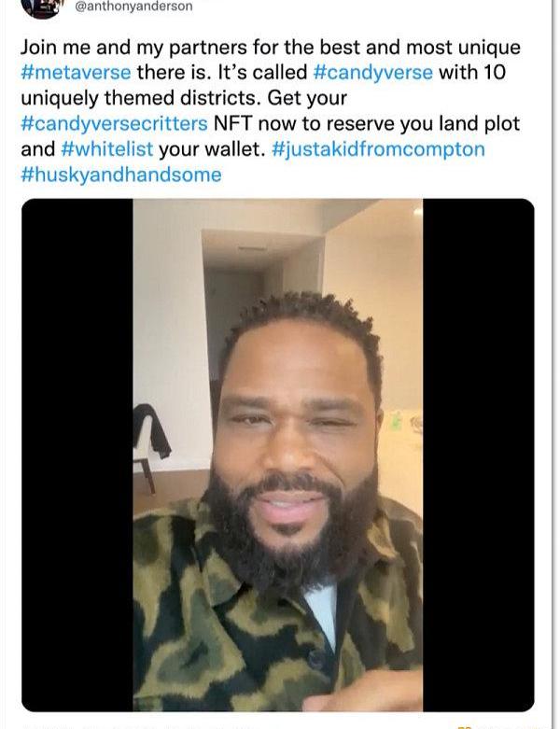Select the #whitelist hashtag
Viewport: 560px width, 729px height.
point(107,149)
